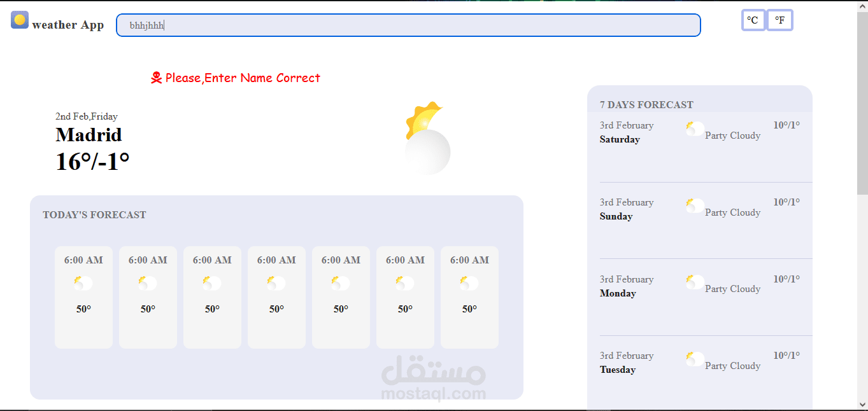Click the "weather App" title text

(x=68, y=25)
